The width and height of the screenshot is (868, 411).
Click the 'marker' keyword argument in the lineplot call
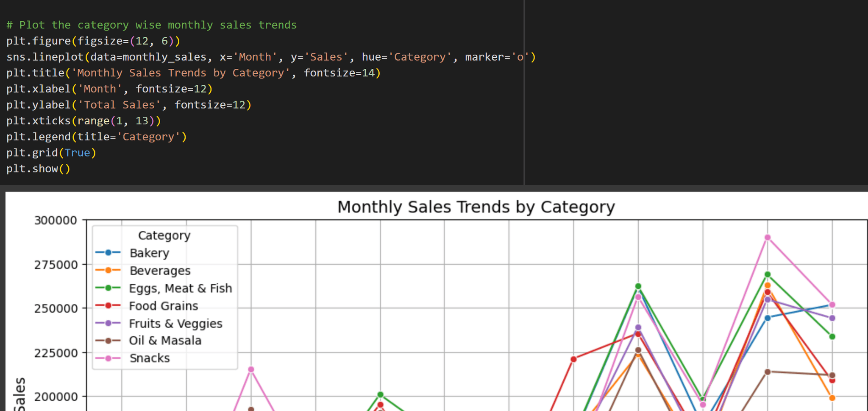(484, 57)
